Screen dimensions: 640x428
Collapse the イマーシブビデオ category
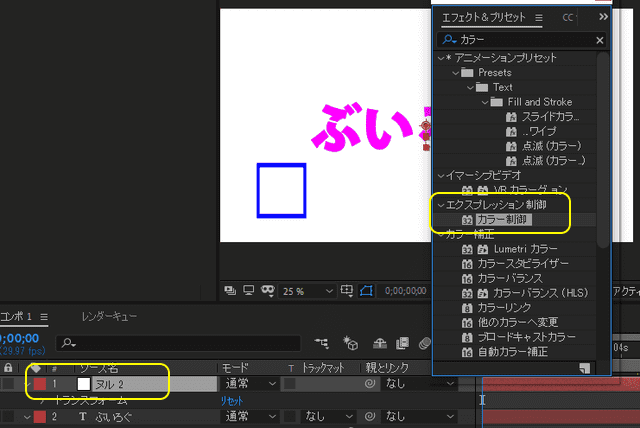441,176
